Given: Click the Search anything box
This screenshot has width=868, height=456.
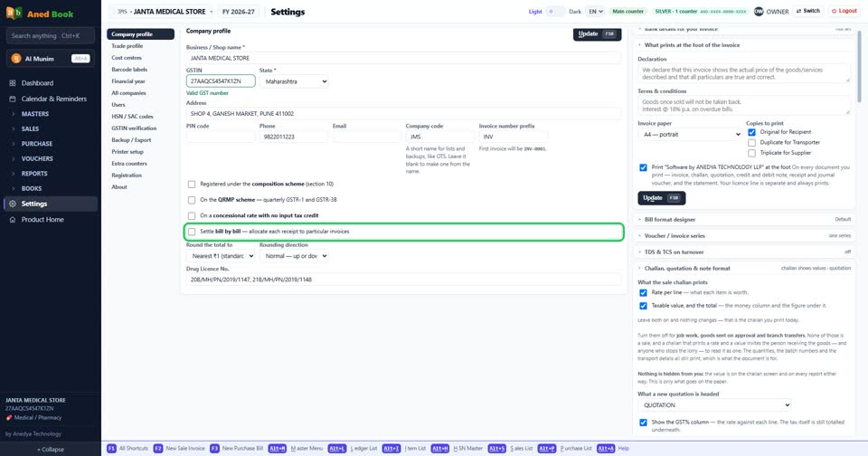Looking at the screenshot, I should pyautogui.click(x=51, y=36).
